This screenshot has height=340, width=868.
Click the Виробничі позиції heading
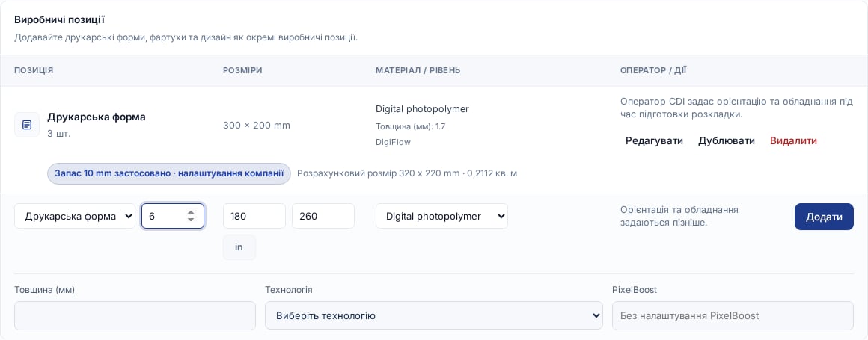[60, 20]
